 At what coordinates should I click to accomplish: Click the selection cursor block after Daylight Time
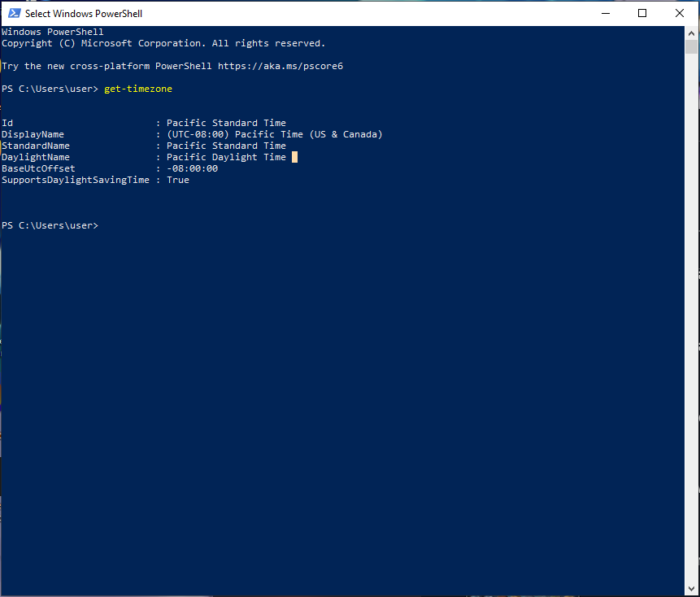[294, 157]
